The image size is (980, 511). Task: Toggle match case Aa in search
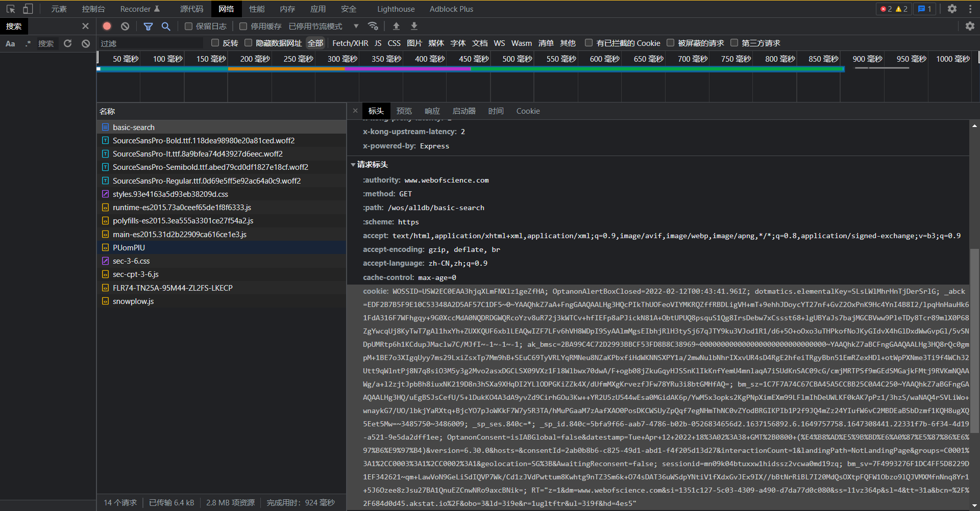click(10, 43)
